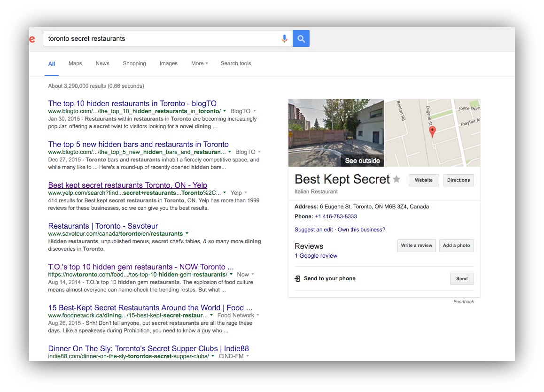Expand the More dropdown menu
Screen dimensions: 544x392
point(200,63)
